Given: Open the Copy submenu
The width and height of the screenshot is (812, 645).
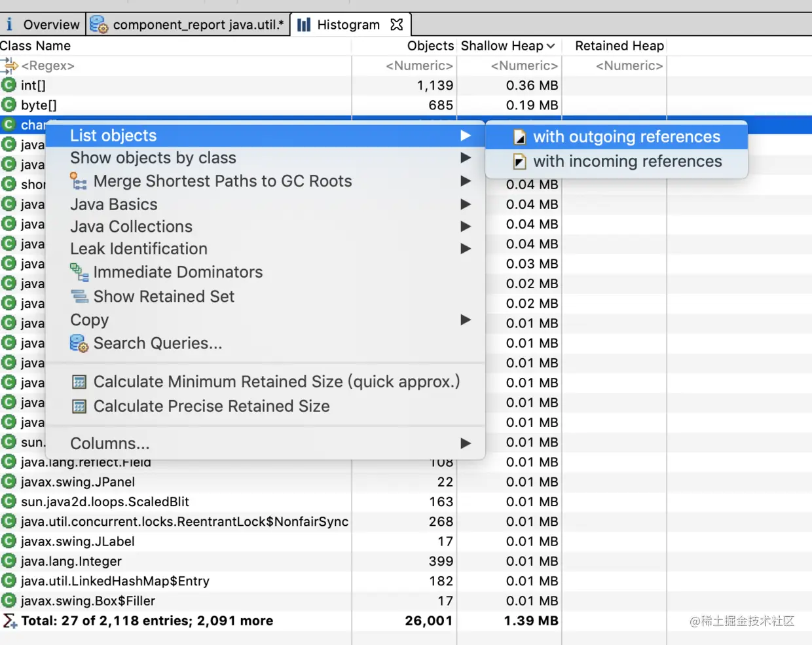Looking at the screenshot, I should tap(265, 320).
